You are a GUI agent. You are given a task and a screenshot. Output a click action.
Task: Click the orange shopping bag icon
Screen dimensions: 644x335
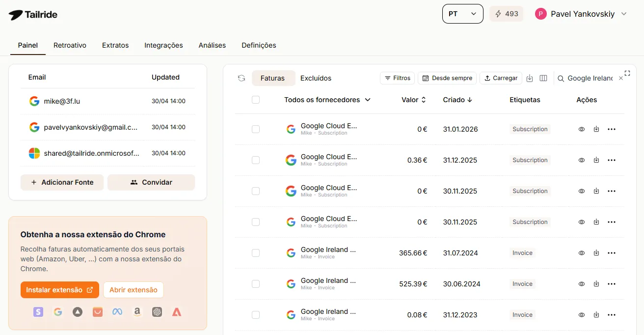(x=98, y=311)
